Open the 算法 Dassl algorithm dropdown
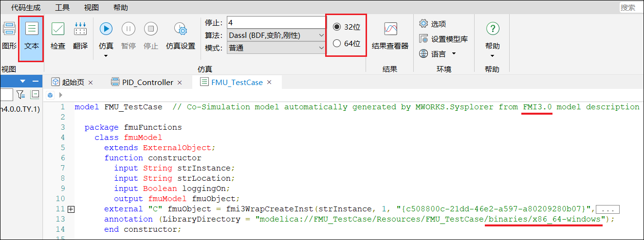 coord(275,35)
